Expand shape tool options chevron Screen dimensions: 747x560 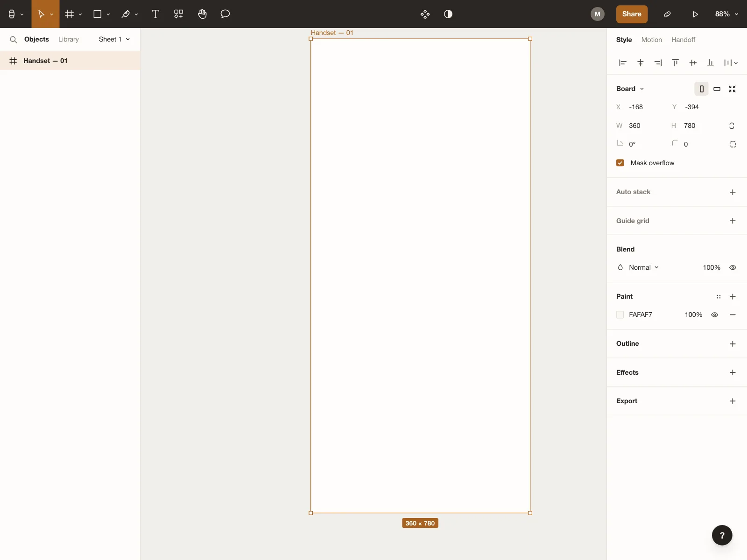click(108, 14)
